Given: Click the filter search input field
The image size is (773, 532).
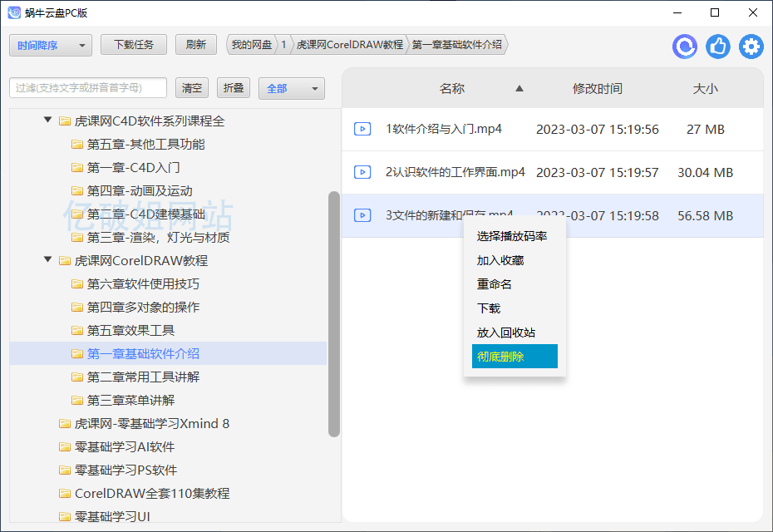Looking at the screenshot, I should tap(88, 88).
